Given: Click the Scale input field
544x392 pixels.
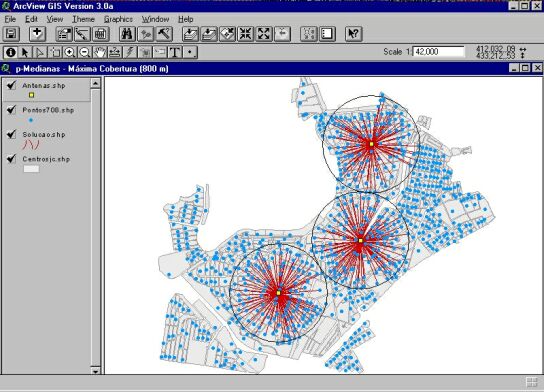Looking at the screenshot, I should tap(439, 52).
